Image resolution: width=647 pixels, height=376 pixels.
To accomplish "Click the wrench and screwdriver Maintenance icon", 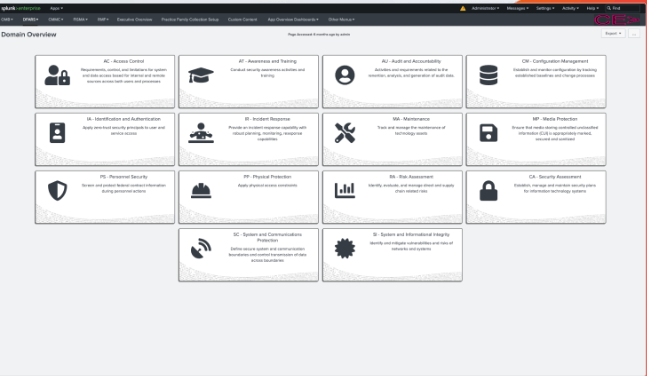I will coord(345,133).
